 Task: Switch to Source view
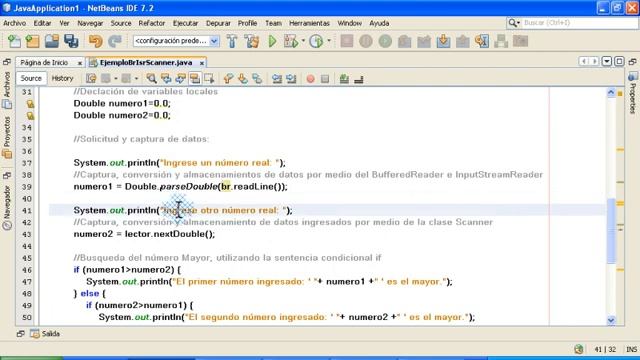click(x=31, y=78)
